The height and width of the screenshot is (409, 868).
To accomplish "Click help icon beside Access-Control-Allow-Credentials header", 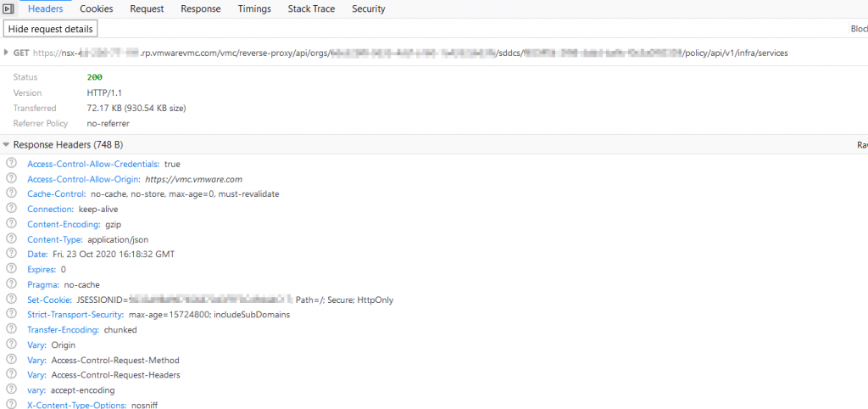I will (11, 164).
